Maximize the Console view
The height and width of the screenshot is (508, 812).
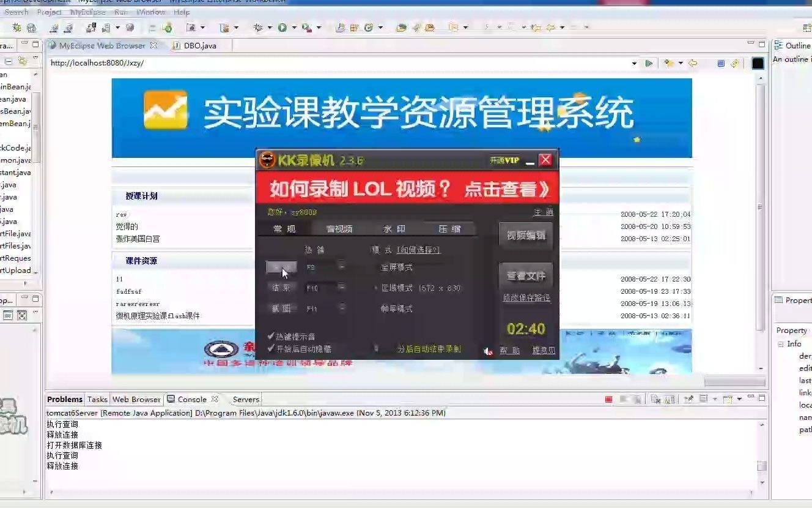[761, 398]
